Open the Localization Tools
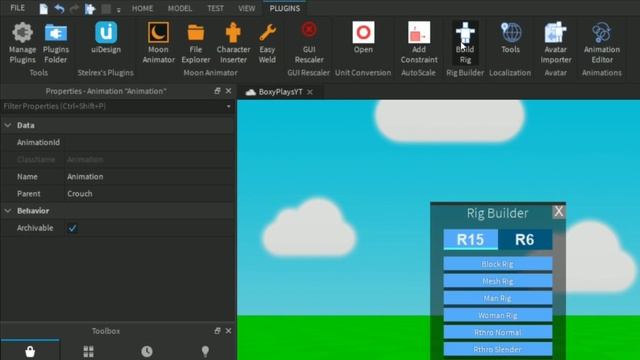Screen dimensions: 640x360 pyautogui.click(x=510, y=38)
